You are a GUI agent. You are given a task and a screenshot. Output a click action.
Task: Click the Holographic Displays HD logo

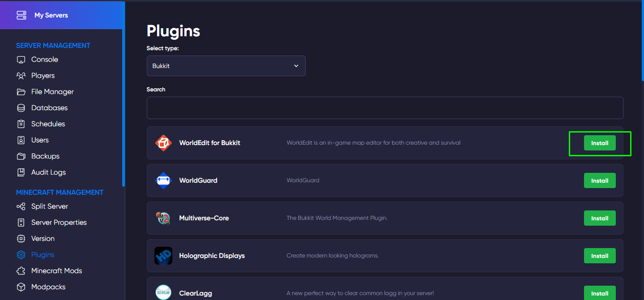pos(163,256)
